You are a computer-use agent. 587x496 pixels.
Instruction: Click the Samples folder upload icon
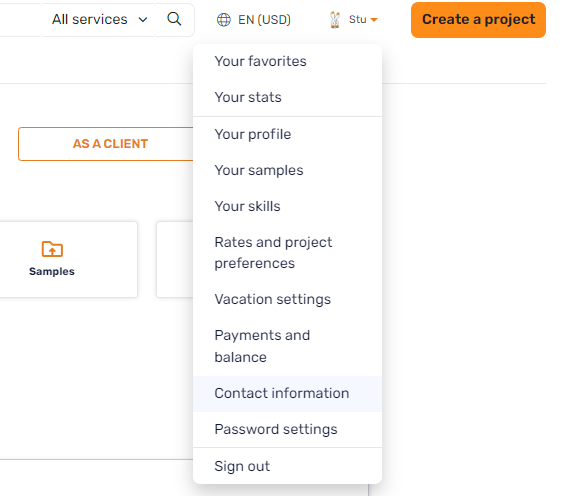(x=52, y=249)
